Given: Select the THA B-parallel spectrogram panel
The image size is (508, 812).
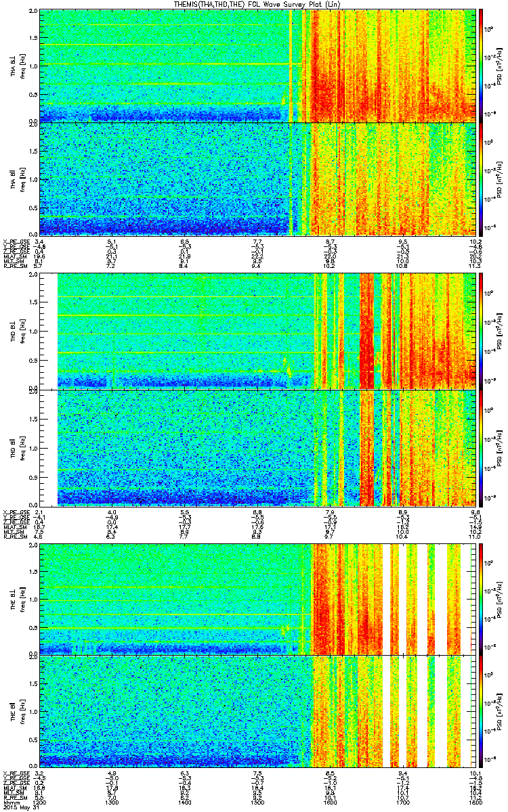Looking at the screenshot, I should coord(258,179).
